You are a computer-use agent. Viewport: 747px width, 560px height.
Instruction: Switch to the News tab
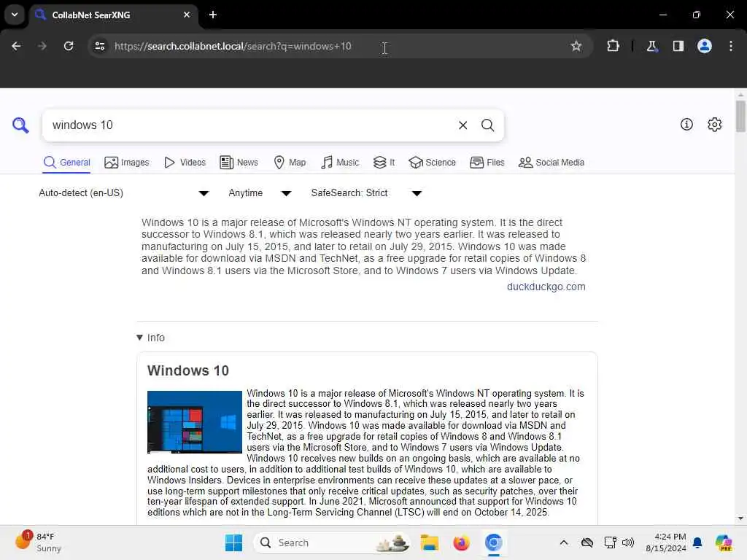click(x=239, y=163)
